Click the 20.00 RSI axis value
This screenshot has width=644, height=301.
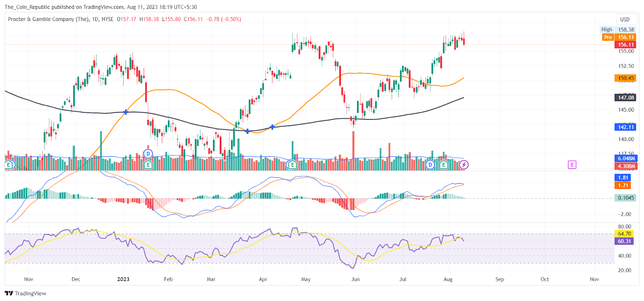625,270
